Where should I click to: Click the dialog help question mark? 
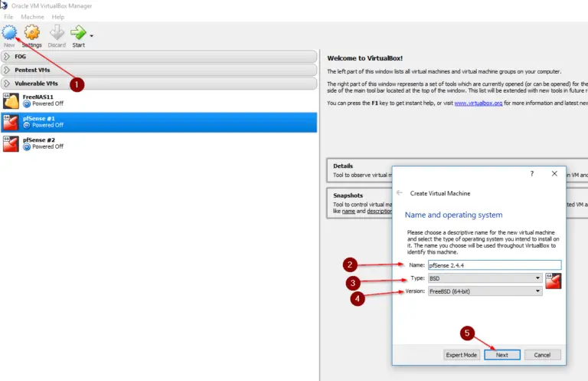coord(532,174)
